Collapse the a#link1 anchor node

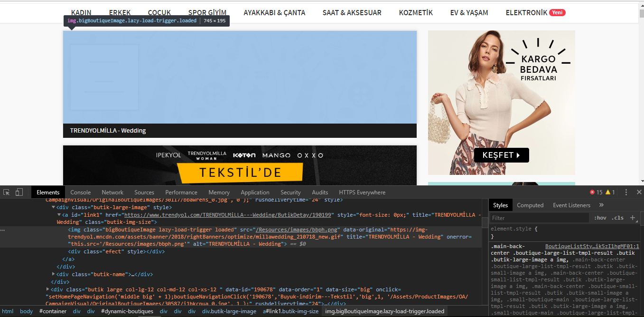pos(59,215)
